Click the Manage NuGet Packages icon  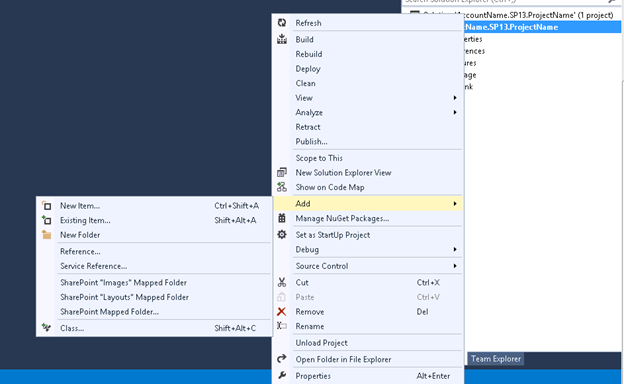pyautogui.click(x=282, y=218)
